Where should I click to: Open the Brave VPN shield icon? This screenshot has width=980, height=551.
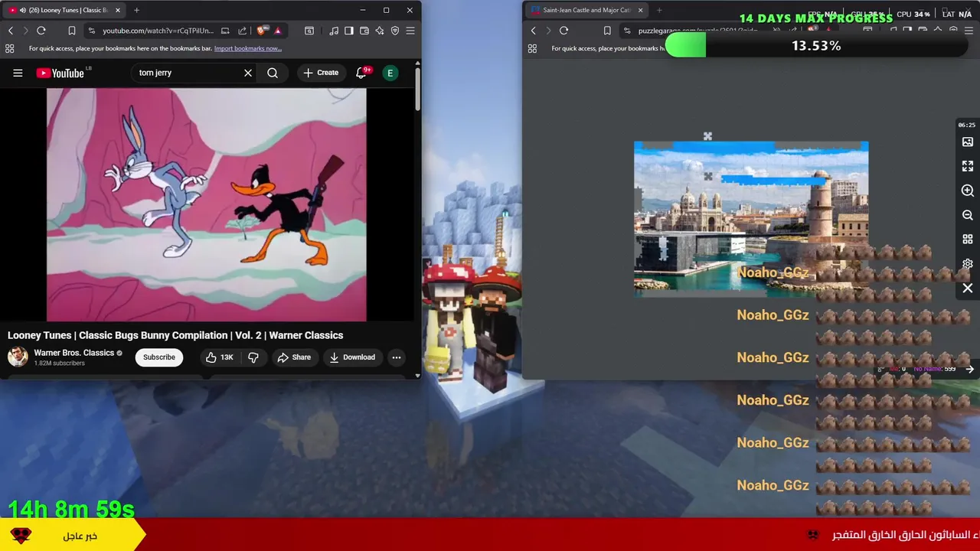(395, 31)
